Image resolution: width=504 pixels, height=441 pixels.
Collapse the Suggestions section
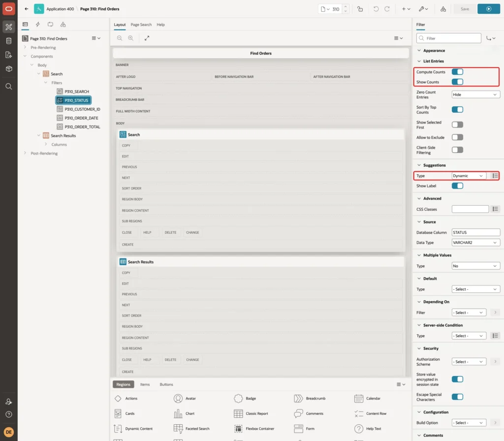coord(419,165)
